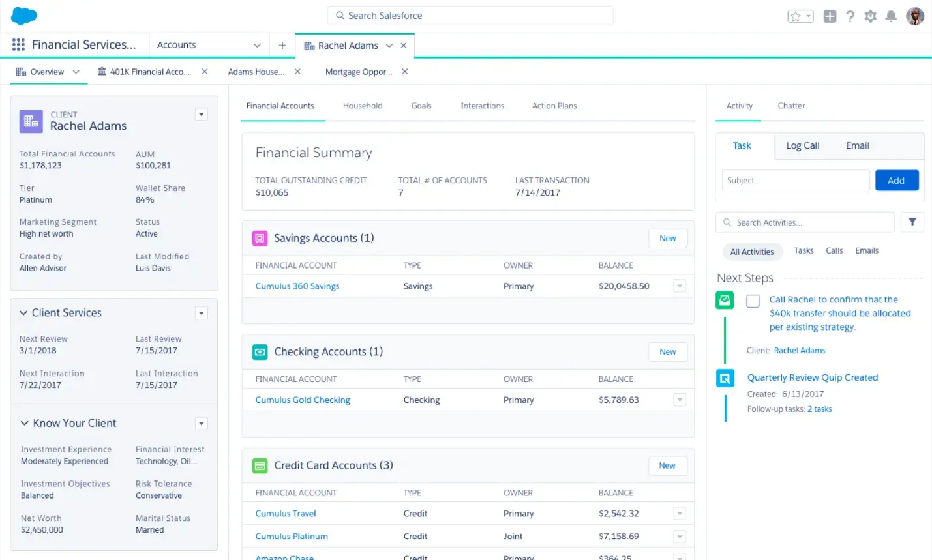Open the Rachel Adams tab dropdown arrow
The image size is (932, 560).
[x=389, y=46]
